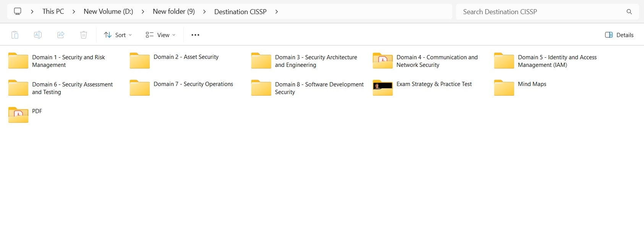Select the PDF folder icon
Viewport: 644px width, 237px height.
(18, 115)
